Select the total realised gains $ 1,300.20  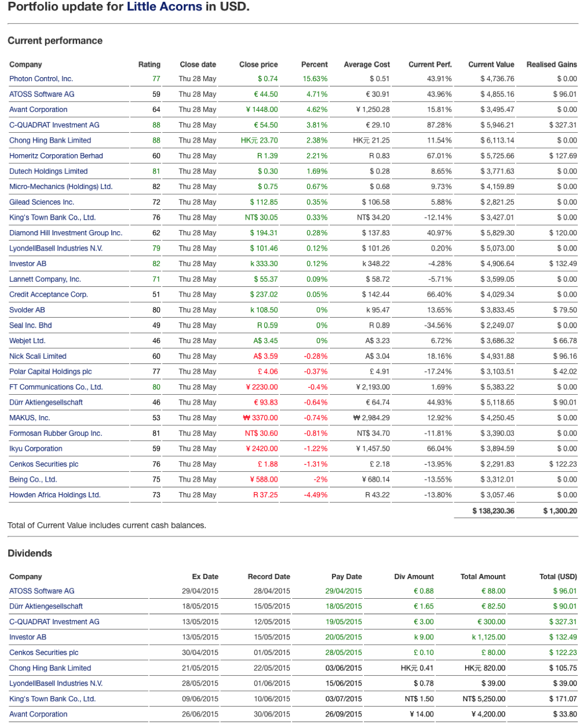[560, 511]
